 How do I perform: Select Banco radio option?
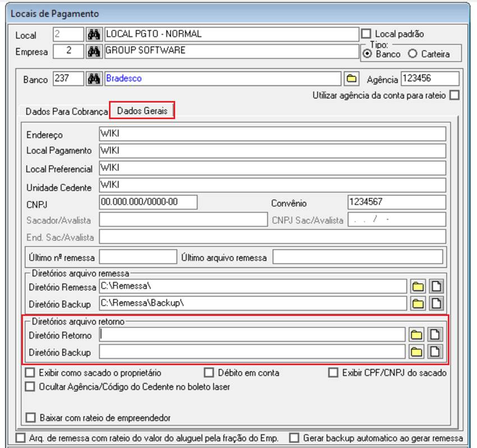tap(367, 54)
